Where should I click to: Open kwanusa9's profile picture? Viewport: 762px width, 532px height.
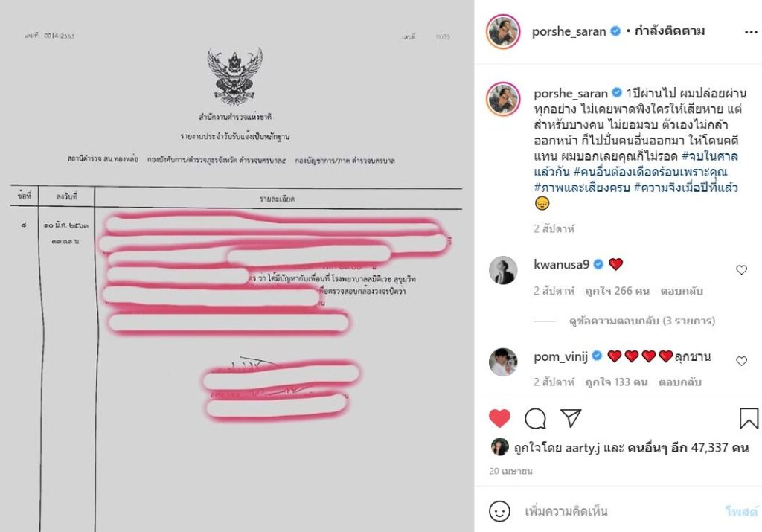(503, 270)
